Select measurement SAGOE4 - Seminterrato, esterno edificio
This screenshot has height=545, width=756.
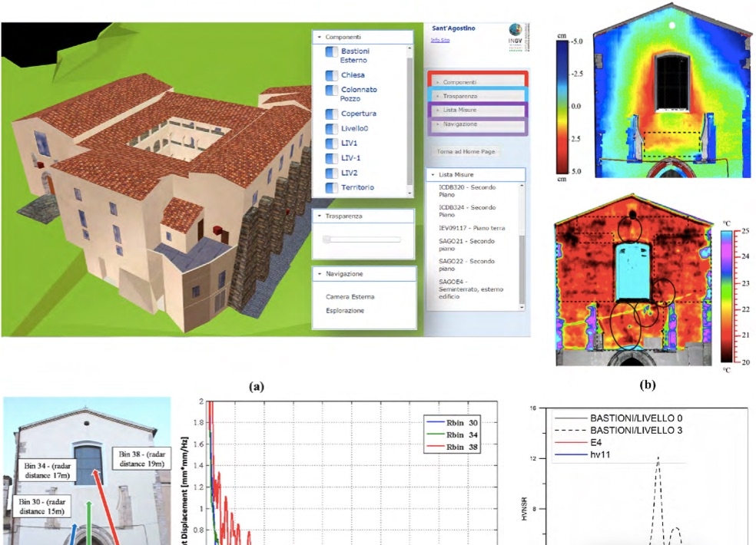click(471, 289)
